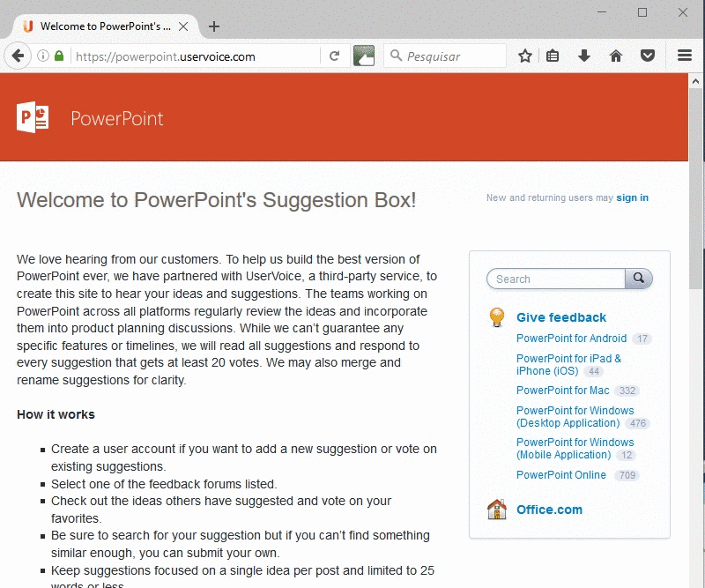This screenshot has width=705, height=588.
Task: Click the 'Welcome to PowerPoint's Suggestion Box!' heading
Action: tap(216, 200)
